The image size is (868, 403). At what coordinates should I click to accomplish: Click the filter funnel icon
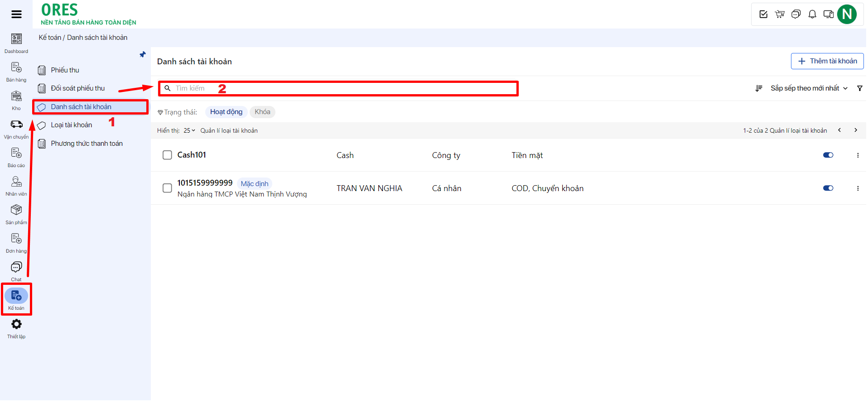click(859, 88)
